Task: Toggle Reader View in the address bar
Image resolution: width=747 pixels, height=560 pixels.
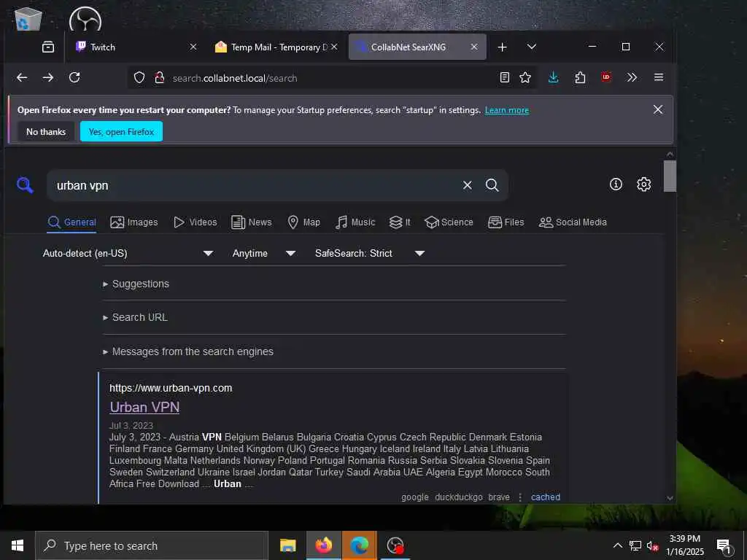Action: (x=505, y=77)
